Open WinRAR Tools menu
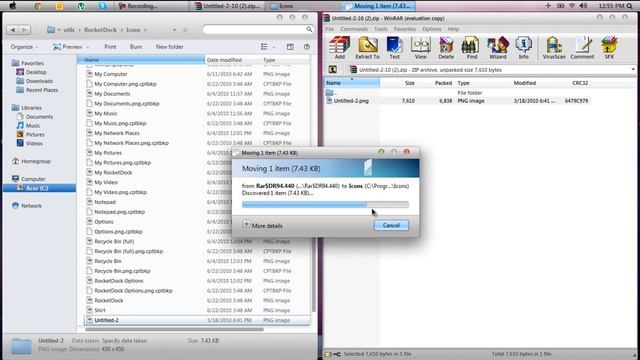640x360 pixels. click(381, 29)
